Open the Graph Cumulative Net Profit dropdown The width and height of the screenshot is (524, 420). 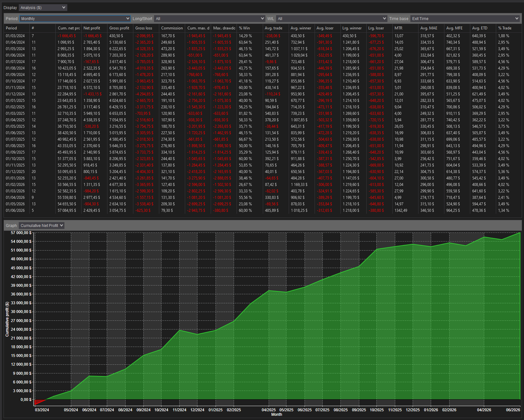click(x=41, y=225)
